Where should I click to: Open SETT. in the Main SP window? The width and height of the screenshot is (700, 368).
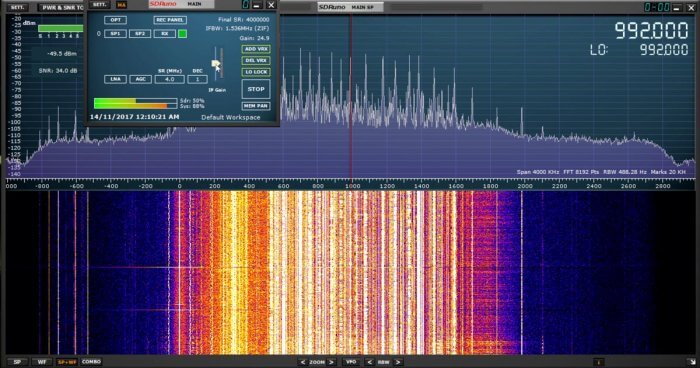pos(17,8)
